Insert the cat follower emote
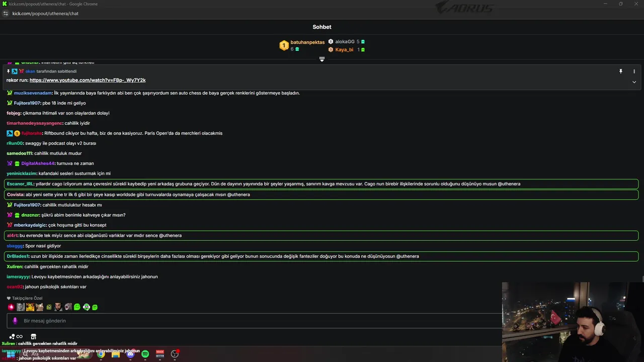Image resolution: width=644 pixels, height=362 pixels. pos(40,307)
